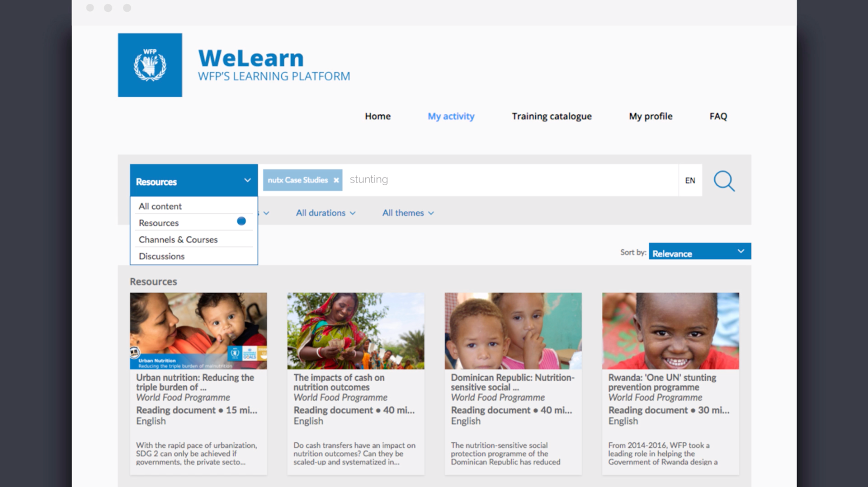Screen dimensions: 868x487
Task: Expand the All themes filter
Action: (408, 213)
